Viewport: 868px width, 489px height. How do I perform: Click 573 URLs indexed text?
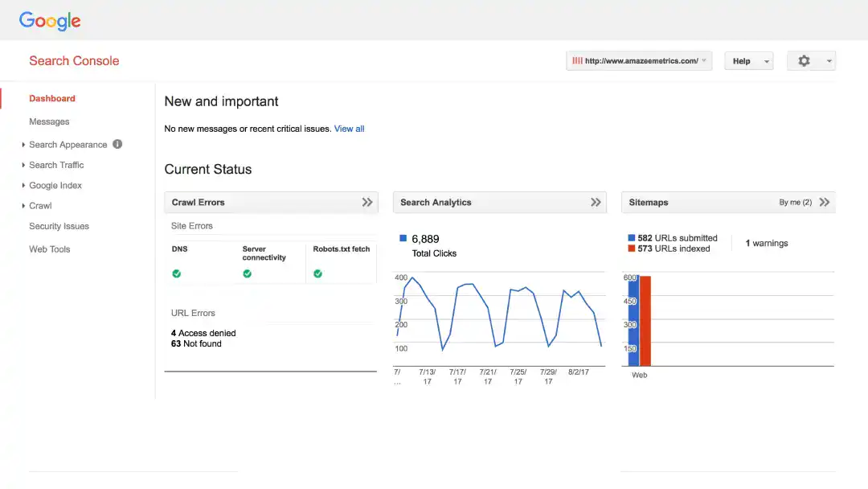click(674, 249)
